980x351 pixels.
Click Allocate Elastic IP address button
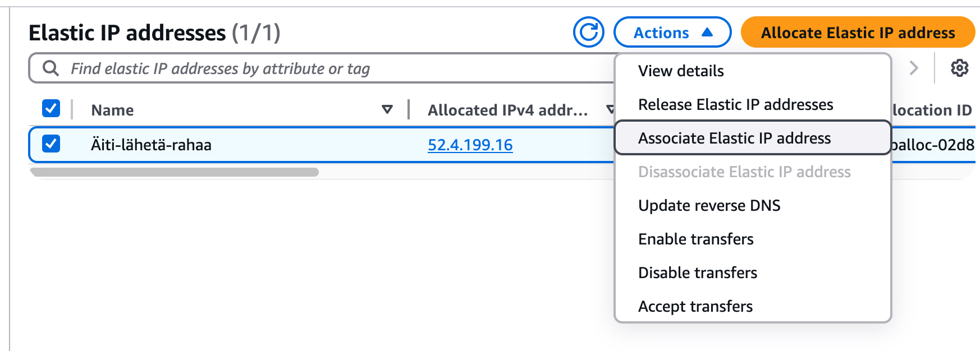click(857, 33)
